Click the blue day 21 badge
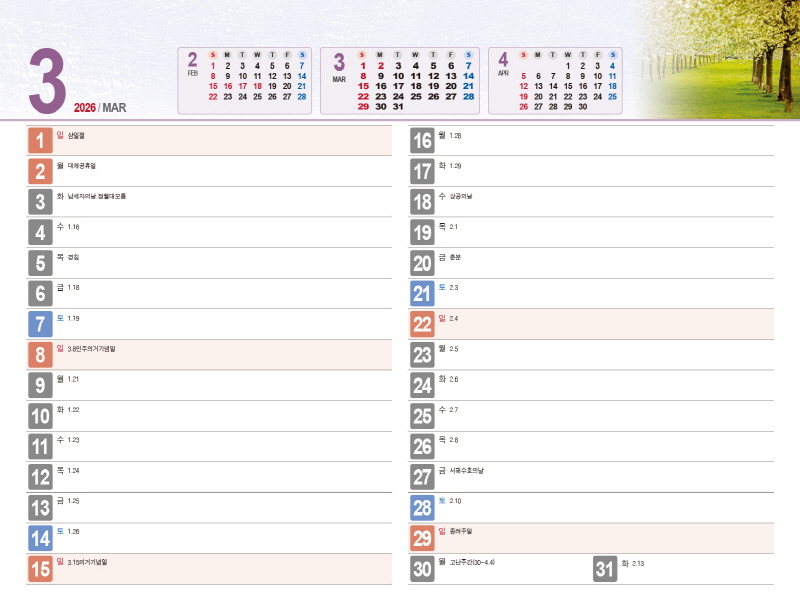This screenshot has height=604, width=800. [x=422, y=293]
